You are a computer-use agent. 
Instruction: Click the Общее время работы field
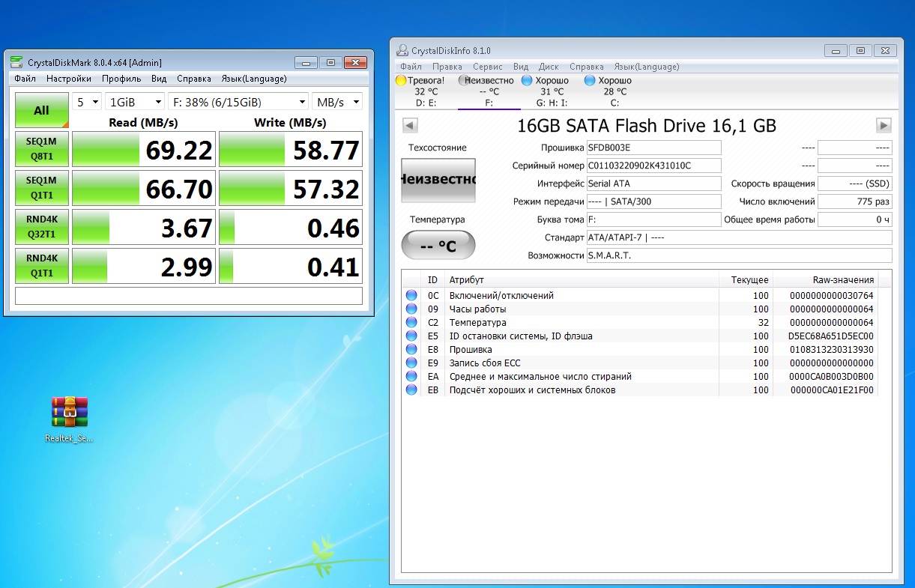click(855, 219)
